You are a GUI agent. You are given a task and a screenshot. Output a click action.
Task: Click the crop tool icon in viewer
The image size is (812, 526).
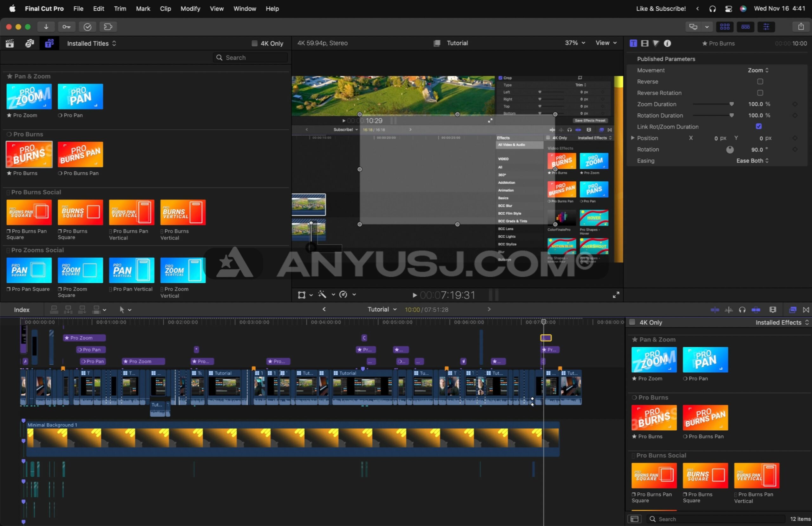pos(302,295)
